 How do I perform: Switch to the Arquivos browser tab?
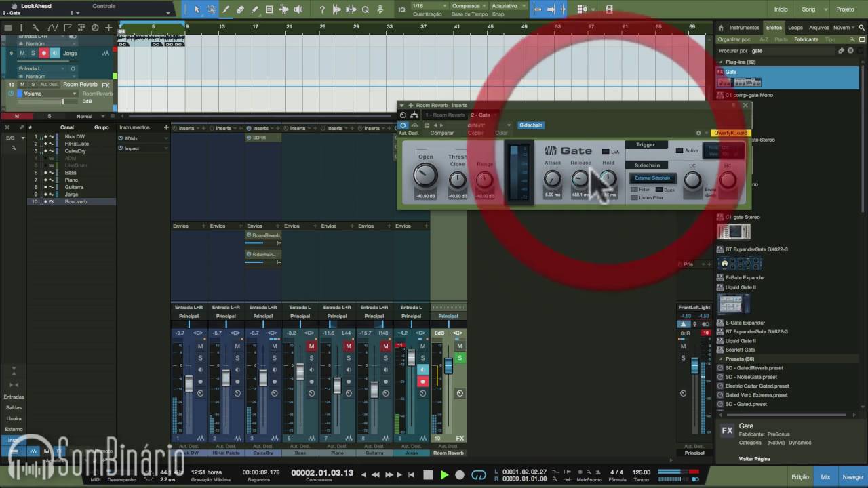pyautogui.click(x=818, y=28)
